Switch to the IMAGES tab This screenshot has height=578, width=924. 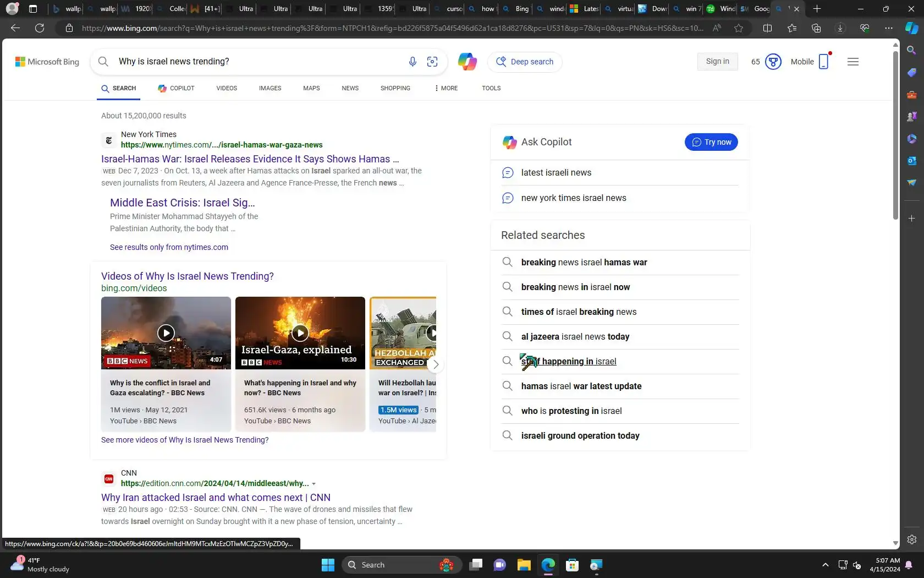270,88
